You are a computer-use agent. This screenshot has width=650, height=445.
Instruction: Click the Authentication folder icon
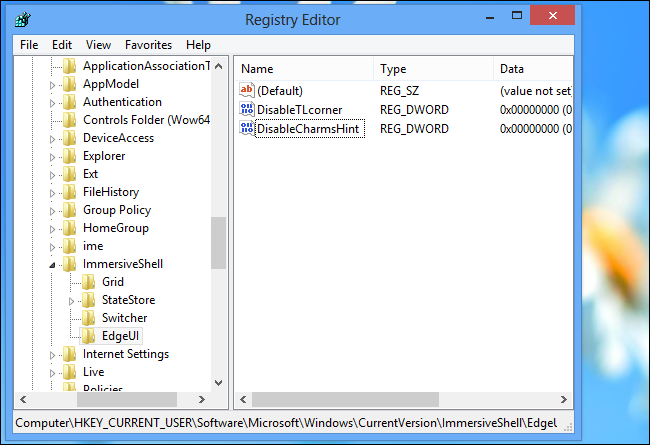(x=70, y=102)
